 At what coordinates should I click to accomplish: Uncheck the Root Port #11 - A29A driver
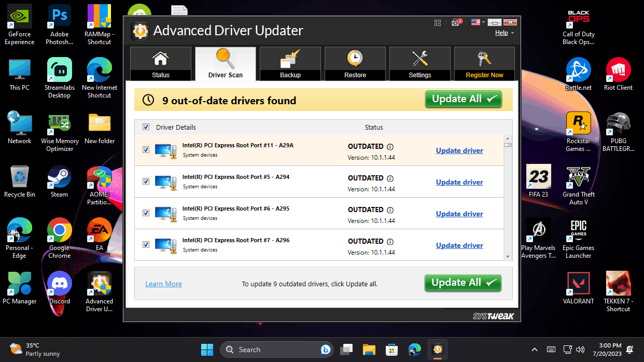[x=146, y=150]
